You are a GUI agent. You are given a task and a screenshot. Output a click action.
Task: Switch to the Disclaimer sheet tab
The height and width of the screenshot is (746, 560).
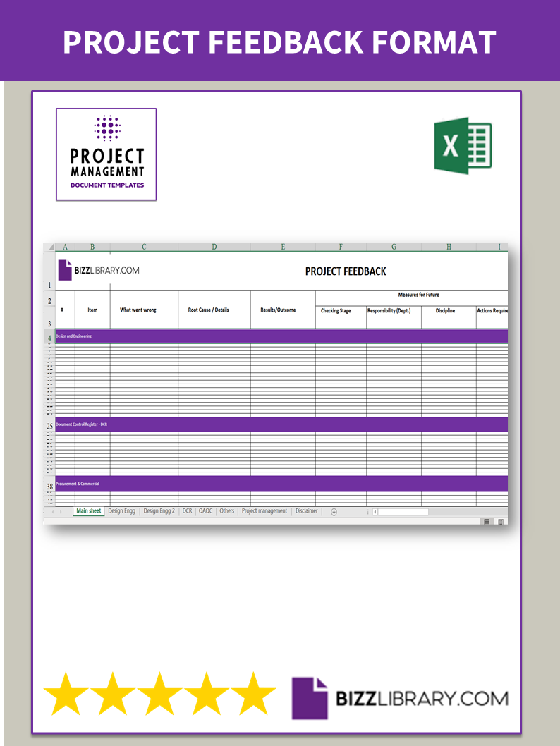[306, 511]
